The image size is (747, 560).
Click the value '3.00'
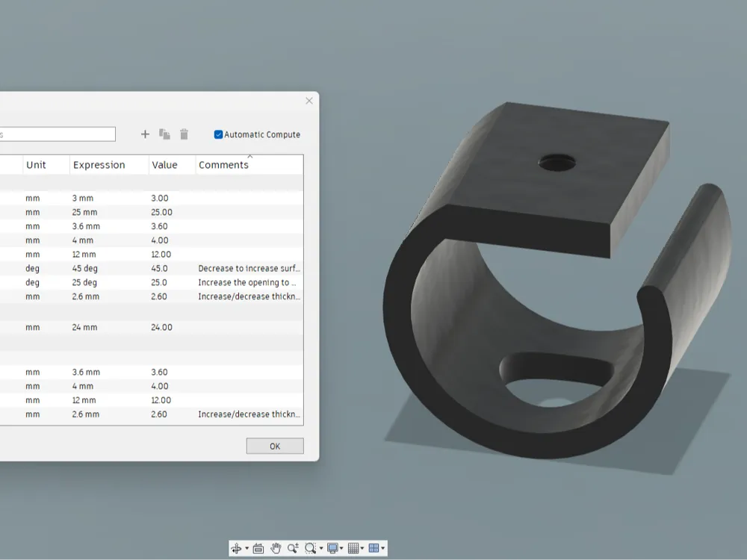tap(160, 198)
